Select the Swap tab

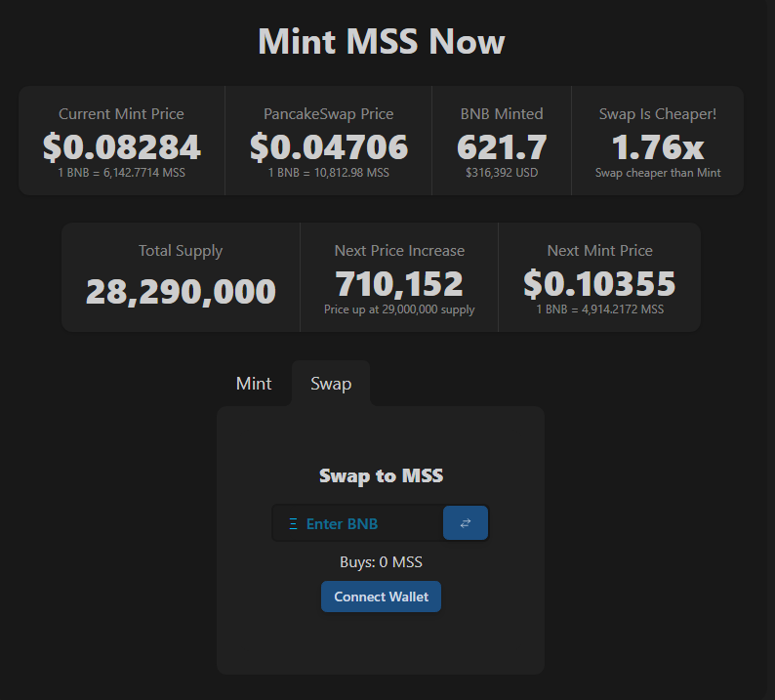point(331,384)
